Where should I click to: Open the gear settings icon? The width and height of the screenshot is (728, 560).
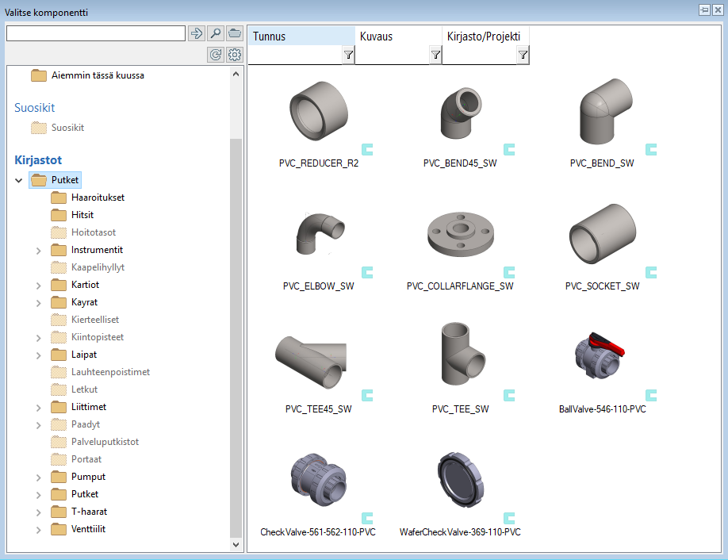coord(234,55)
